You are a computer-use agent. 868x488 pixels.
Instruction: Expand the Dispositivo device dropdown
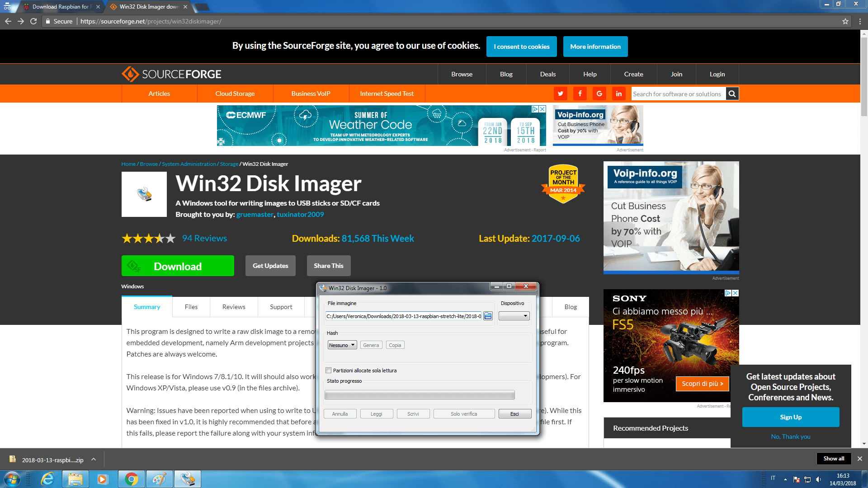pos(514,316)
